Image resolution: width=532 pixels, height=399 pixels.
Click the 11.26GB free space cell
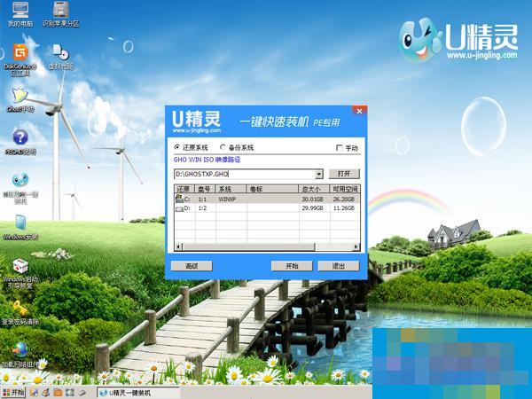(x=344, y=208)
